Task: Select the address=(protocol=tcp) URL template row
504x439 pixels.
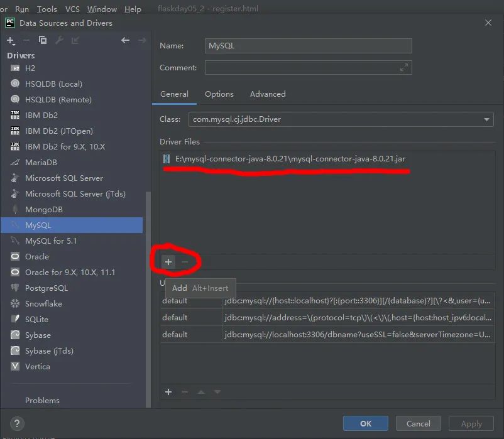Action: pos(327,318)
